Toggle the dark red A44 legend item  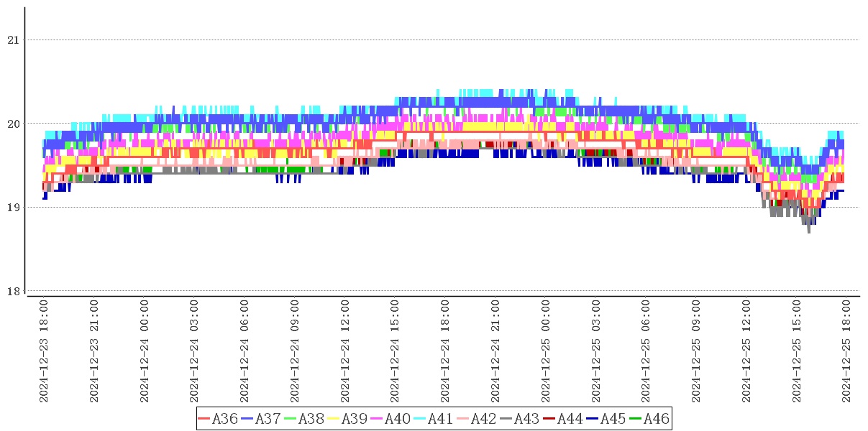tap(563, 419)
